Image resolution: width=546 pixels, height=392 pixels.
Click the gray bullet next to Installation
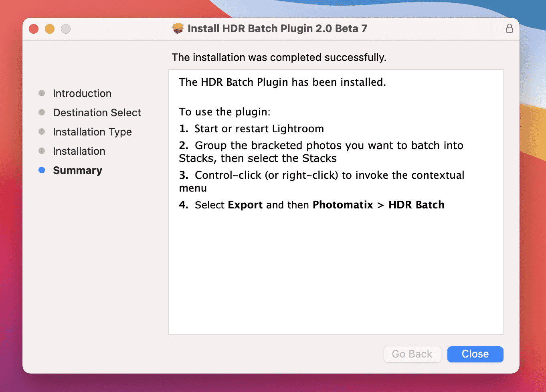pyautogui.click(x=42, y=151)
